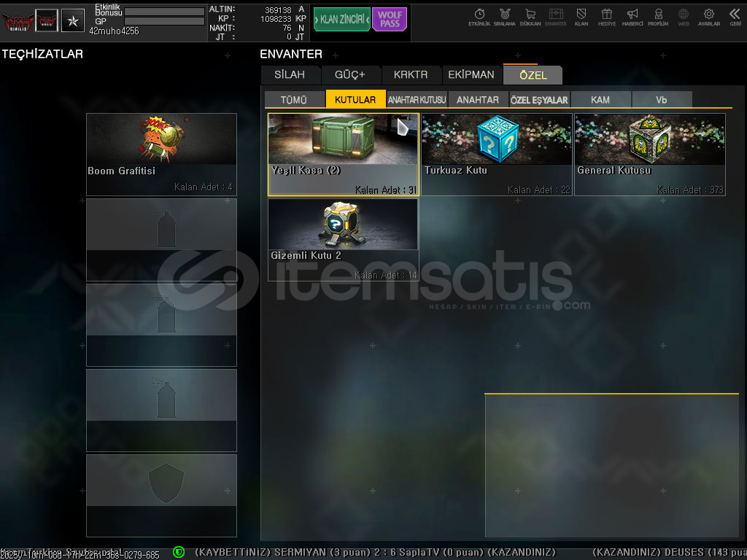Open the Anahtar sub-tab
This screenshot has height=560, width=747.
pos(478,99)
